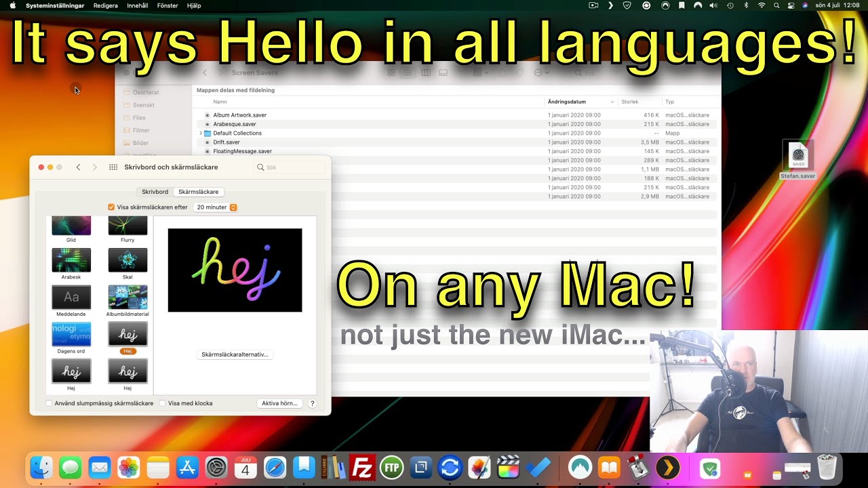Select the Flurry screen saver thumbnail
868x488 pixels.
[127, 226]
